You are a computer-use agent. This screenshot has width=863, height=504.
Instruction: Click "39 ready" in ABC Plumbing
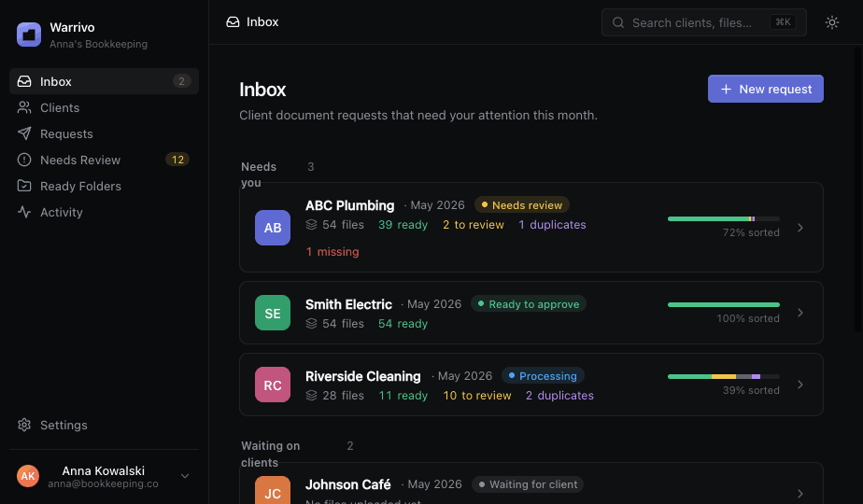(x=403, y=225)
